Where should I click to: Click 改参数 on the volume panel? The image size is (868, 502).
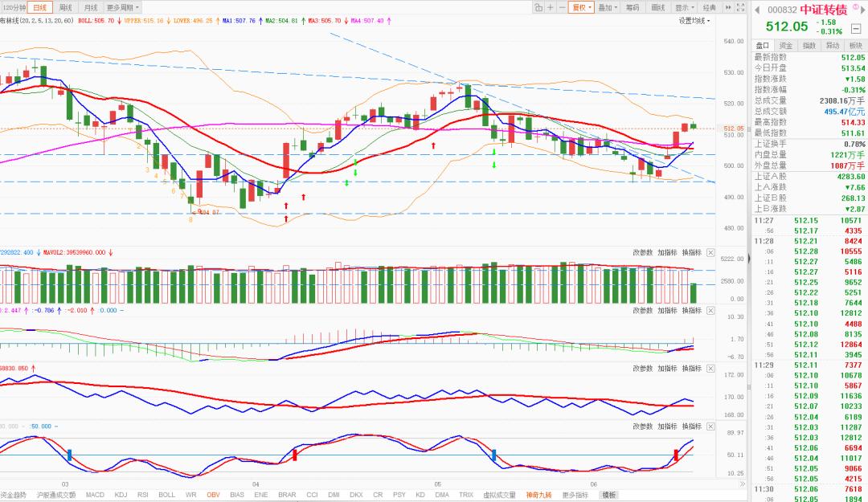coord(643,252)
